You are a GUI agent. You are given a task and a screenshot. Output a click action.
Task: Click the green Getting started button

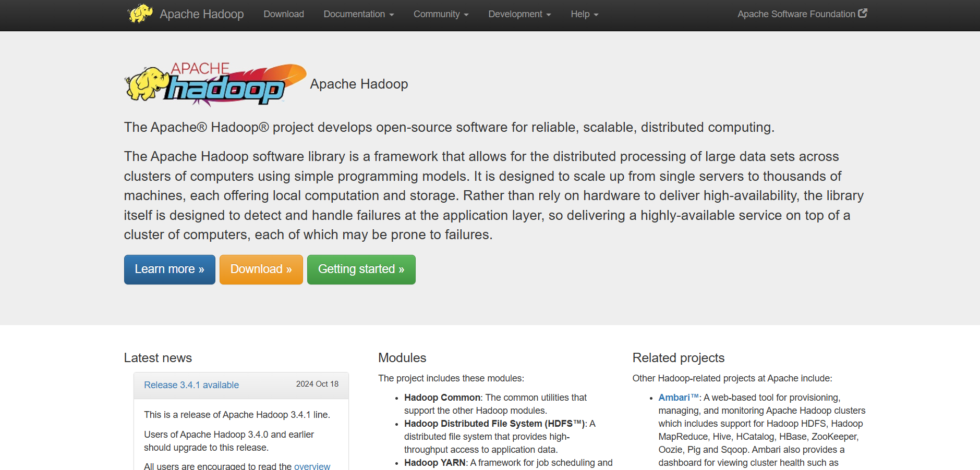(x=361, y=269)
